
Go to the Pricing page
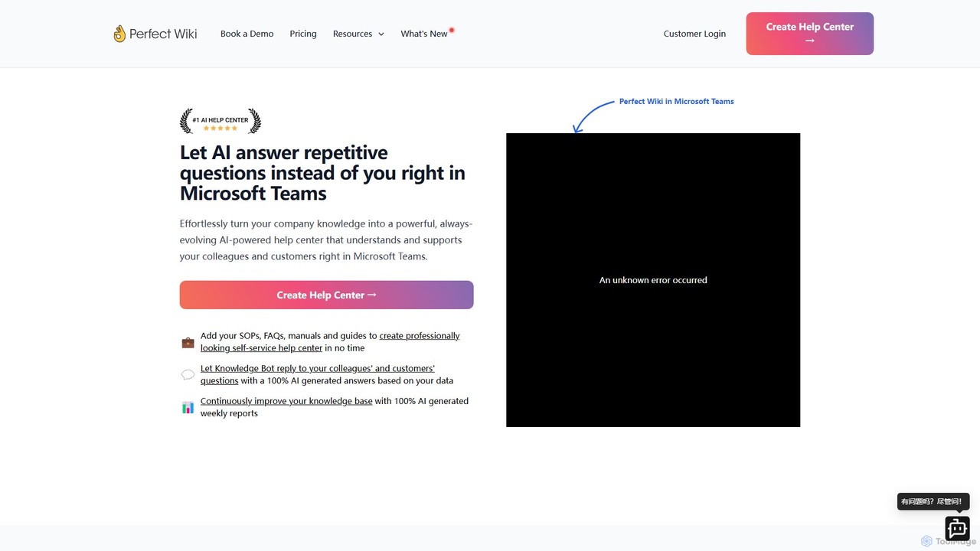pos(303,34)
